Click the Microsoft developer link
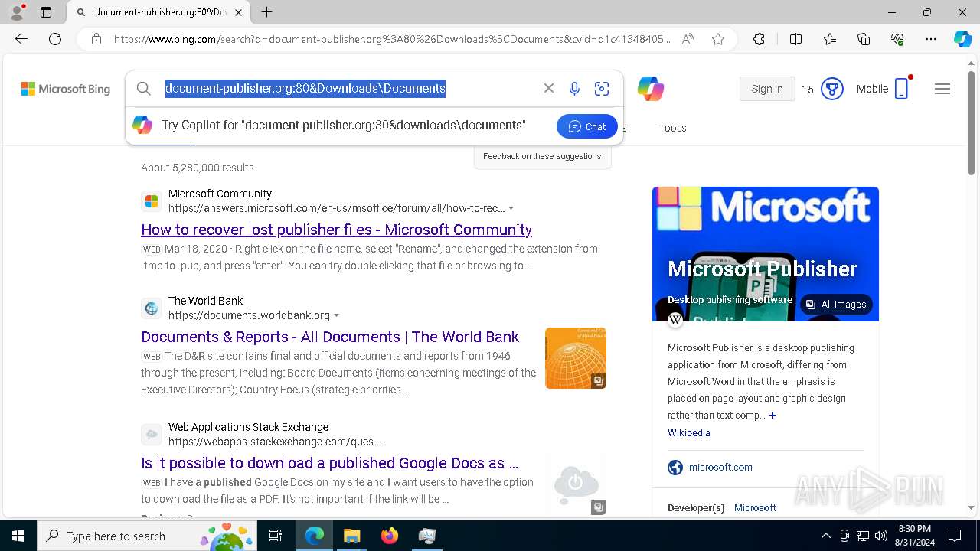The width and height of the screenshot is (980, 551). click(755, 508)
